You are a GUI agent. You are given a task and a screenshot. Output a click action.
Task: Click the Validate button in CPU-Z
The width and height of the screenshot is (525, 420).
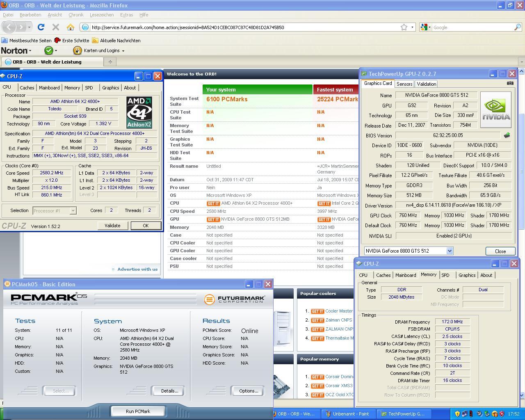(112, 226)
